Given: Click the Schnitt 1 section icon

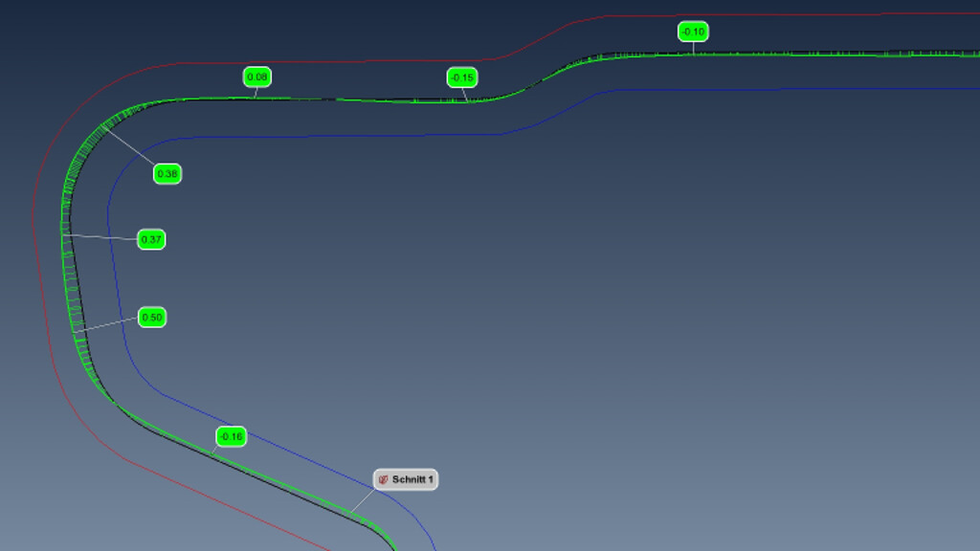Looking at the screenshot, I should [384, 479].
